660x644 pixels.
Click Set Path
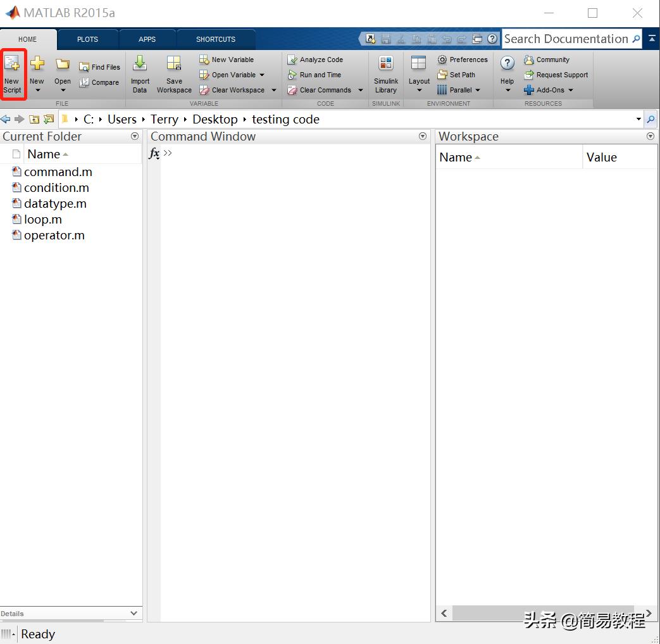pos(456,75)
